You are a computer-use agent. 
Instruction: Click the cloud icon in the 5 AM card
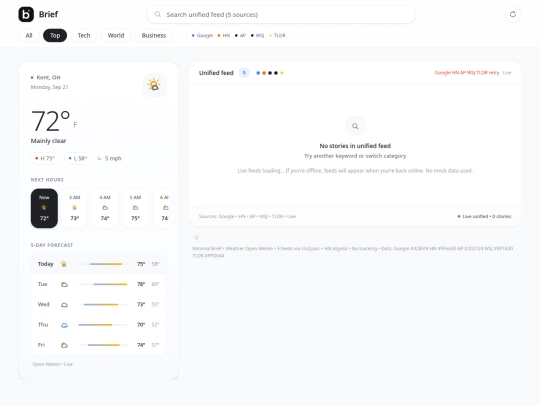135,208
